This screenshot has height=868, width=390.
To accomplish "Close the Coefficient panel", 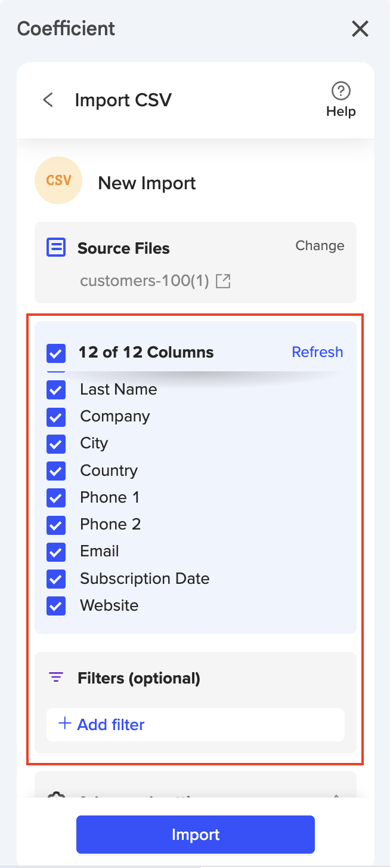I will click(x=360, y=29).
